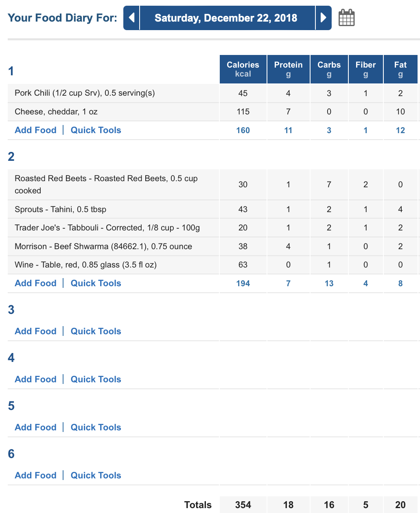This screenshot has height=513, width=420.
Task: Open Quick Tools for meal 5
Action: pos(96,427)
